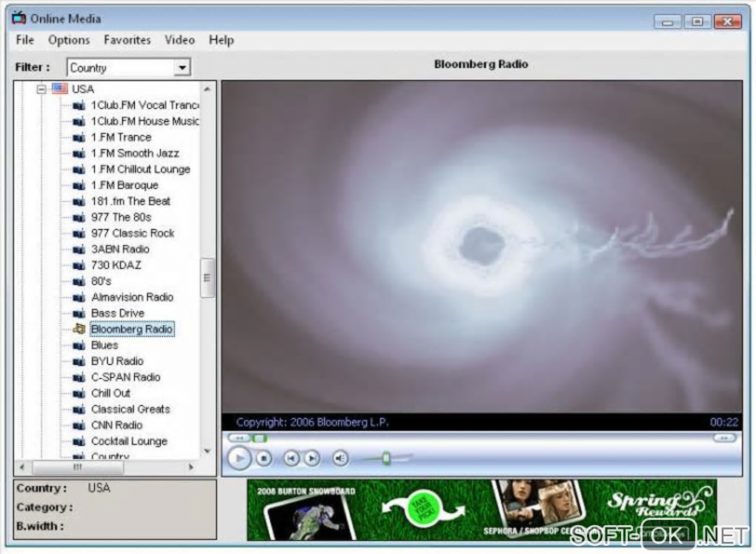This screenshot has width=756, height=554.
Task: Click the Previous track button
Action: point(291,458)
